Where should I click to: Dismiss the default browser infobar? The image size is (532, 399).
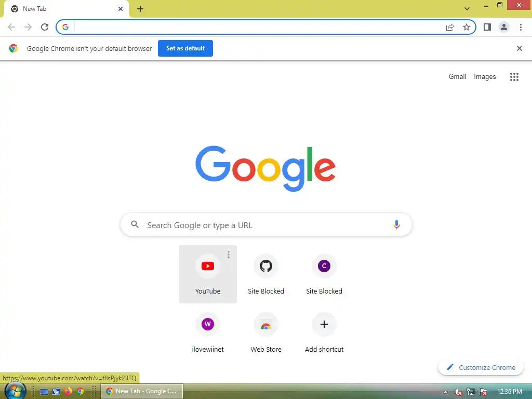[519, 48]
